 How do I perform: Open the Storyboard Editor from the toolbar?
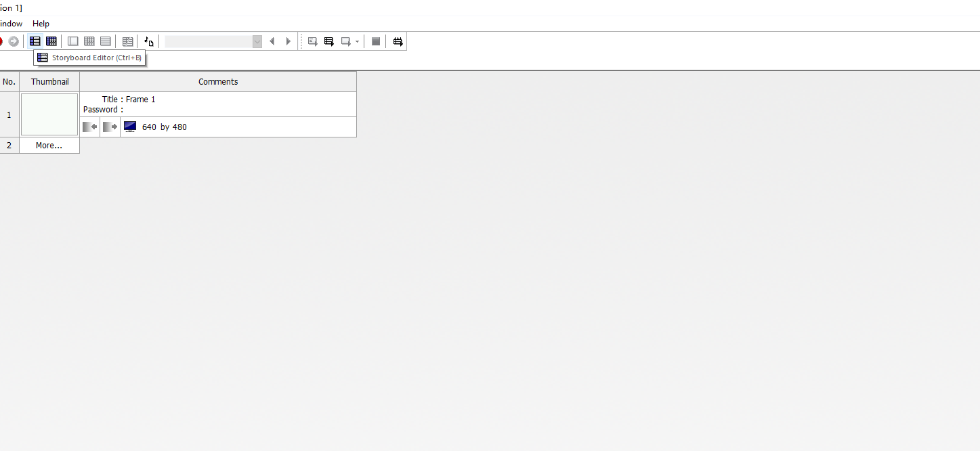[35, 41]
